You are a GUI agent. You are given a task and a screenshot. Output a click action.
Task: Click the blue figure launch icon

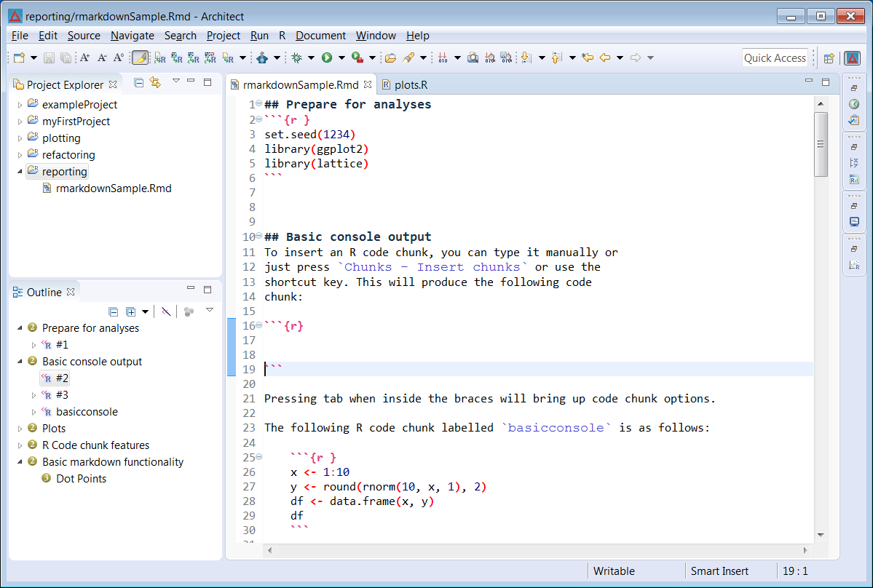[261, 58]
